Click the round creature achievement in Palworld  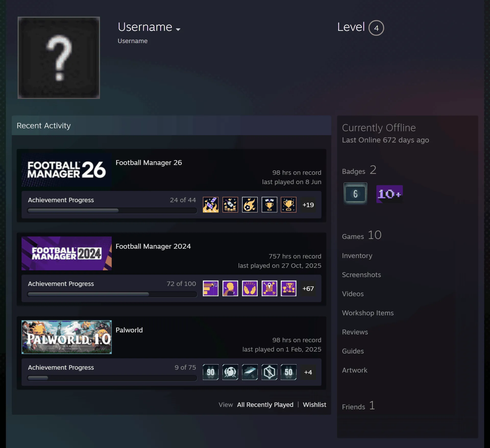pos(230,372)
